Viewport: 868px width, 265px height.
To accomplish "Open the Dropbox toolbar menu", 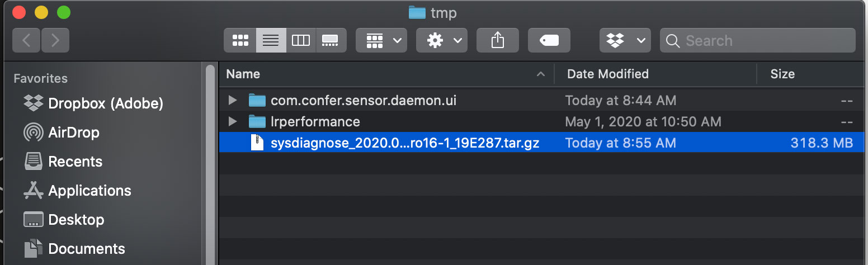I will point(625,40).
